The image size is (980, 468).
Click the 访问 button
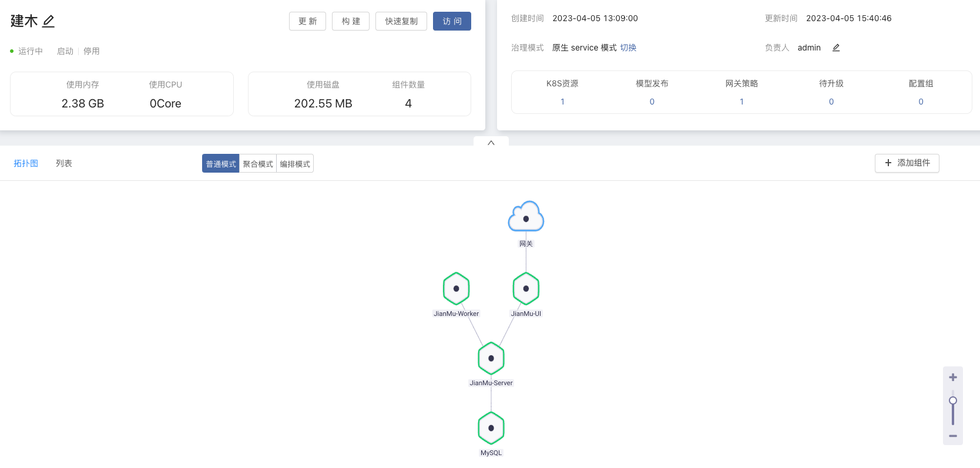click(x=452, y=21)
